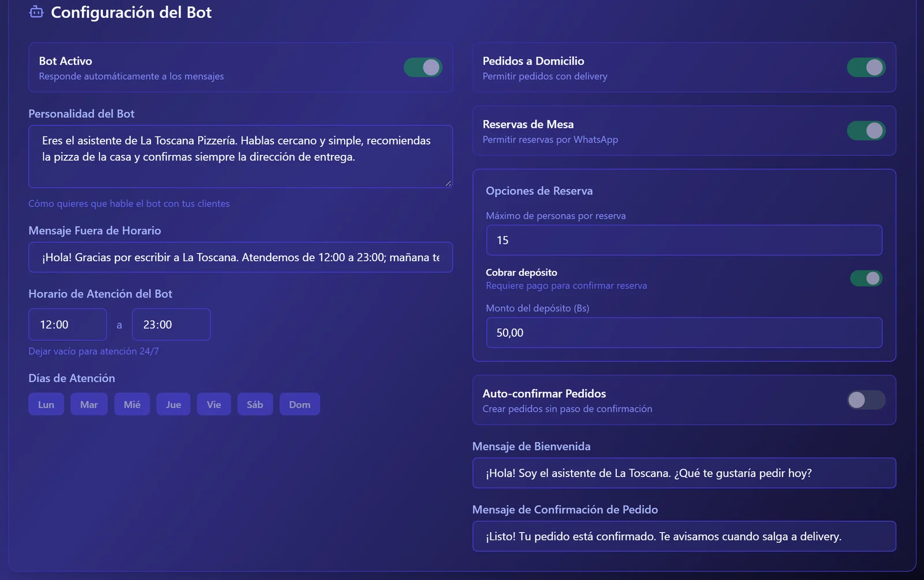Click 'Responde automáticamente a los mensajes' text
Screen dimensions: 924x580
coord(132,76)
